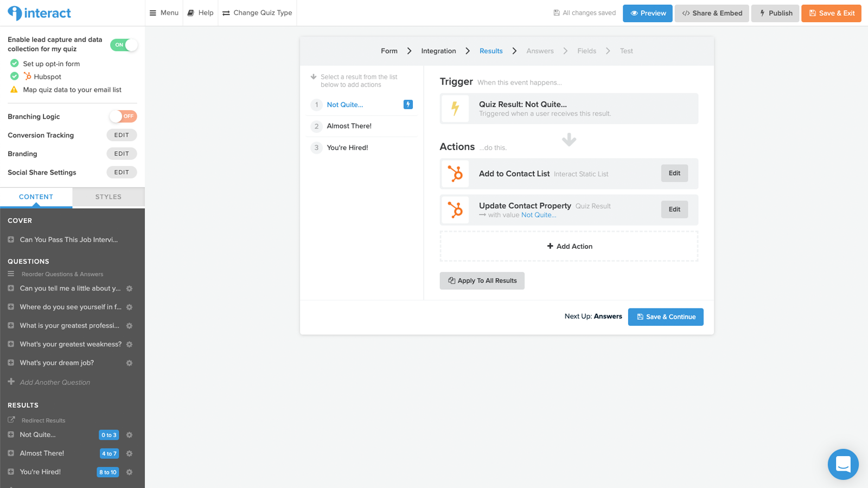Disable lead capture and data collection toggle

tap(124, 45)
